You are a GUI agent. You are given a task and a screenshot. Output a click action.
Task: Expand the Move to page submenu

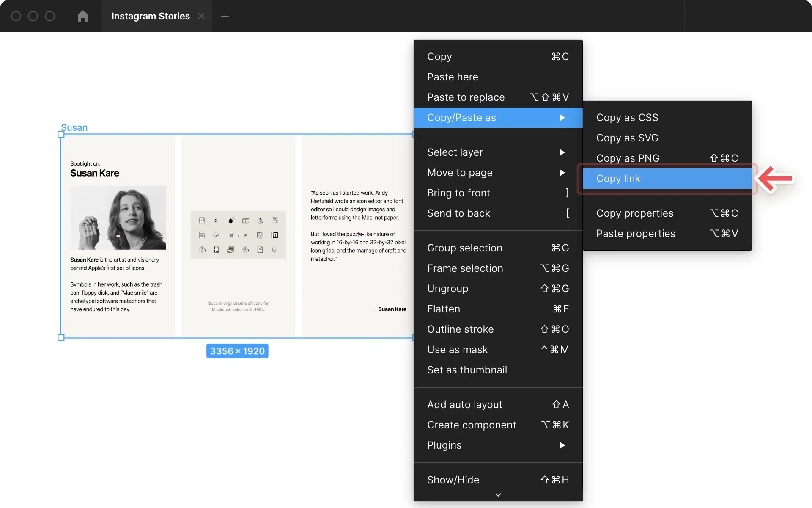click(x=460, y=172)
